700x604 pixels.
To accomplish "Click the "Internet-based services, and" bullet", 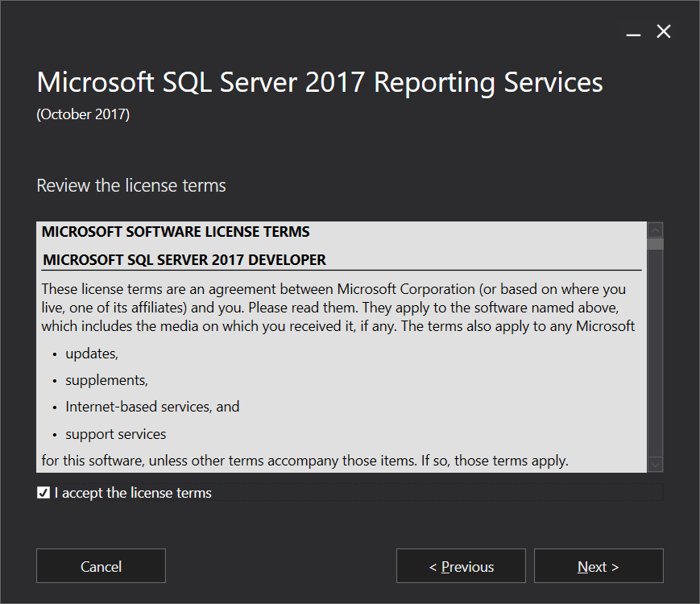I will pos(152,407).
